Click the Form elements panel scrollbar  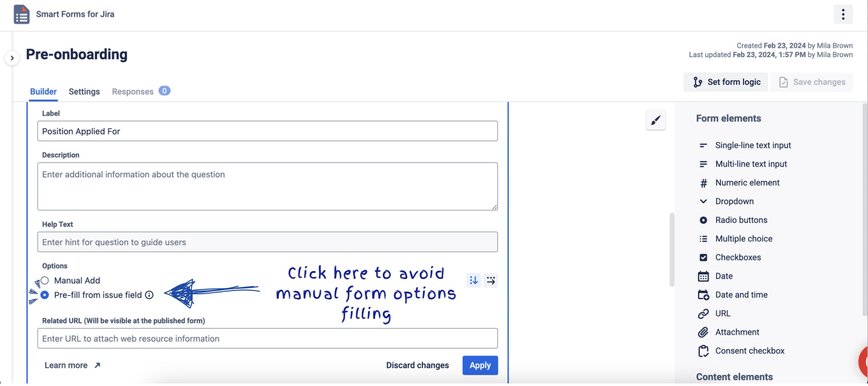tap(864, 209)
